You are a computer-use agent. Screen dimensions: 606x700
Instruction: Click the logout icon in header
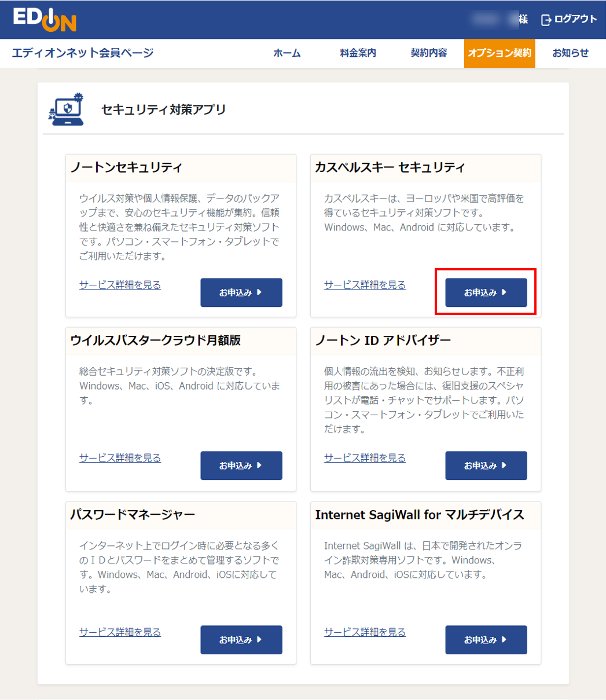click(546, 20)
